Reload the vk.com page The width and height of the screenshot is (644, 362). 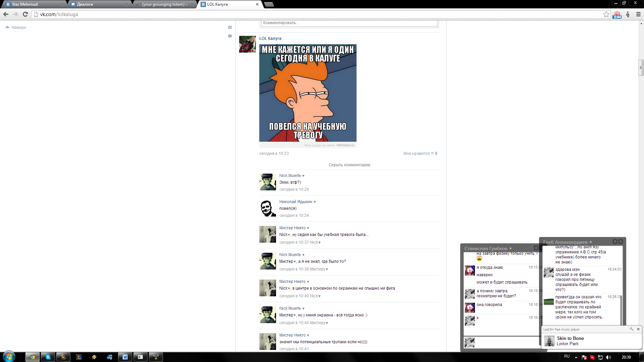(25, 14)
